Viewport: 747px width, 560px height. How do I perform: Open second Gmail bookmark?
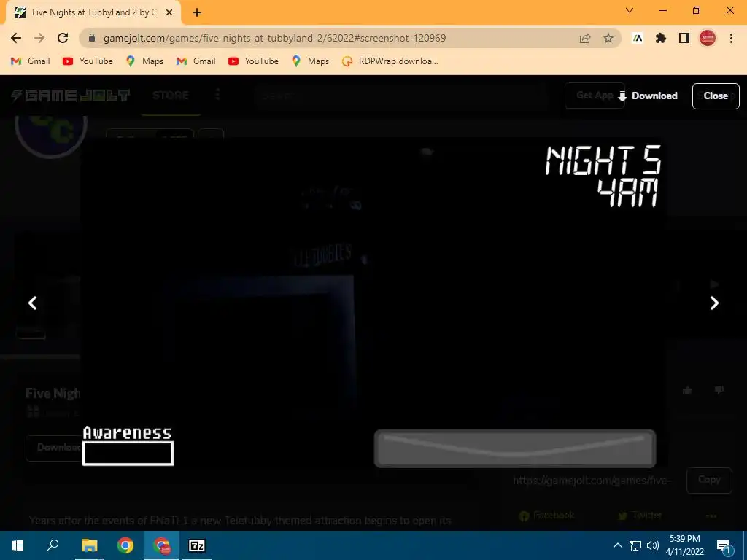tap(196, 61)
